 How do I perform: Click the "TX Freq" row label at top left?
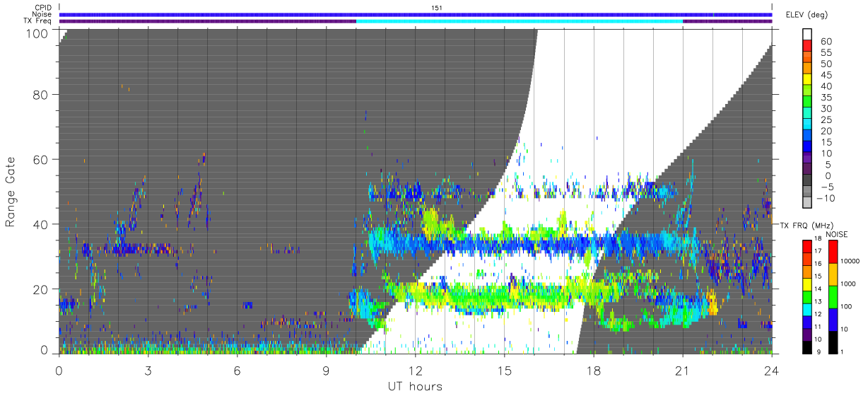[x=38, y=21]
